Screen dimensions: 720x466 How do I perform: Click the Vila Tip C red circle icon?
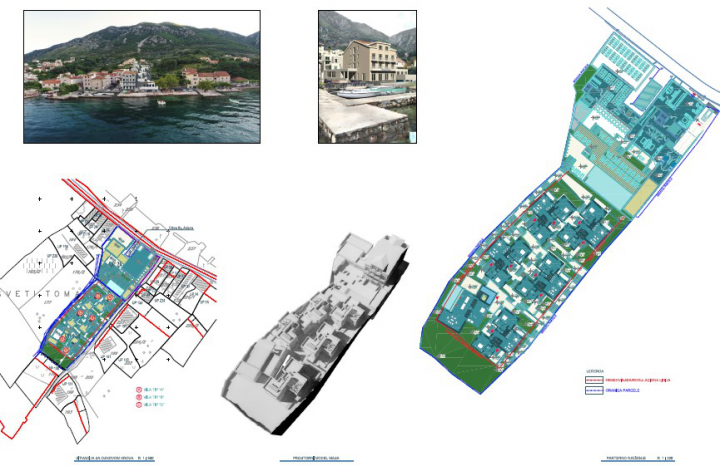pyautogui.click(x=139, y=405)
